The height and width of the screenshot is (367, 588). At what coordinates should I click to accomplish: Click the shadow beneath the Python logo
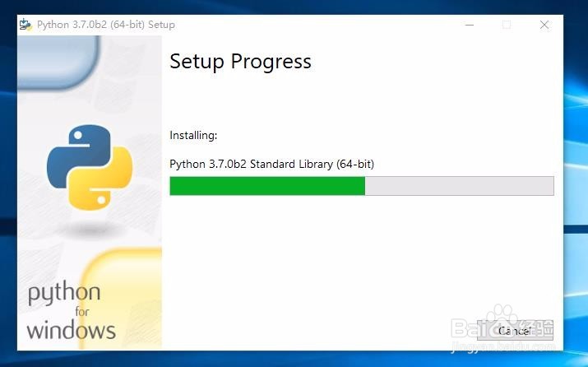coord(91,229)
